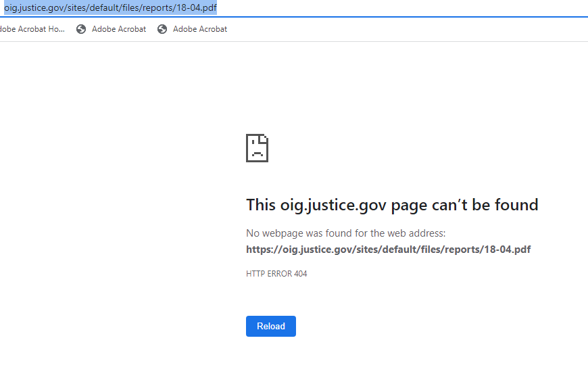Image resolution: width=588 pixels, height=378 pixels.
Task: Open the rightmost "Adobe Acrobat" bookmark label
Action: (200, 29)
